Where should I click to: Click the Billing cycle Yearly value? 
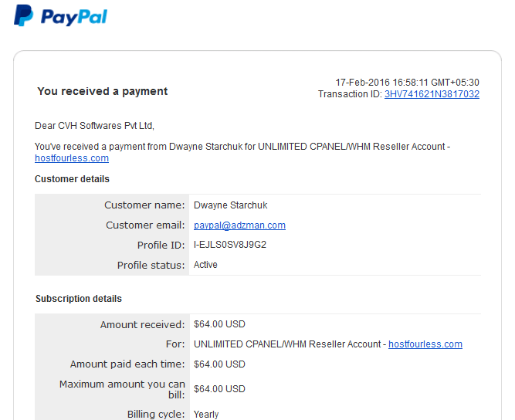pos(206,415)
